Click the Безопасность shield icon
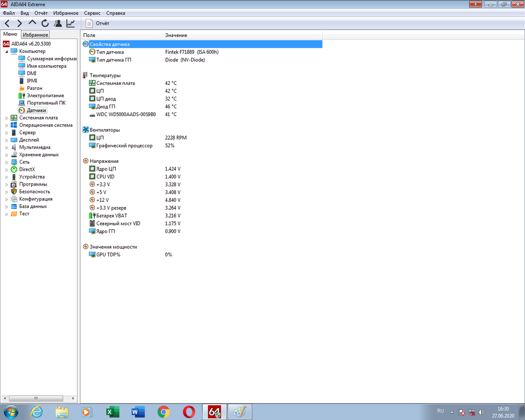Viewport: 525px width, 420px height. [14, 192]
